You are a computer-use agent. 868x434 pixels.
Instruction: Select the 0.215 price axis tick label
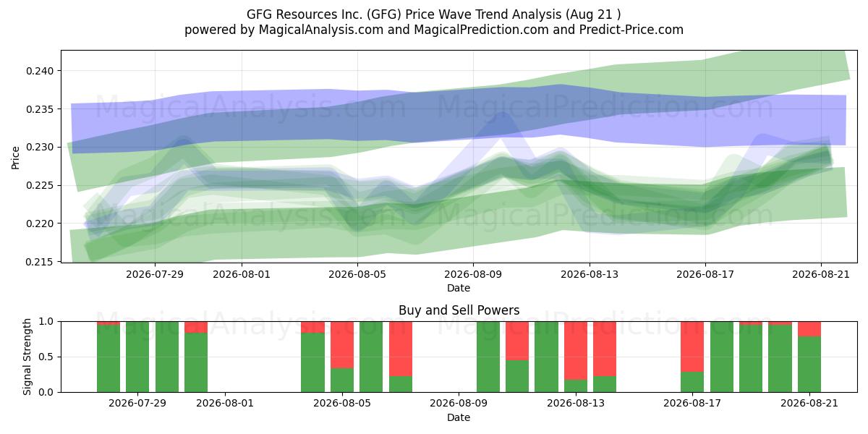41,261
